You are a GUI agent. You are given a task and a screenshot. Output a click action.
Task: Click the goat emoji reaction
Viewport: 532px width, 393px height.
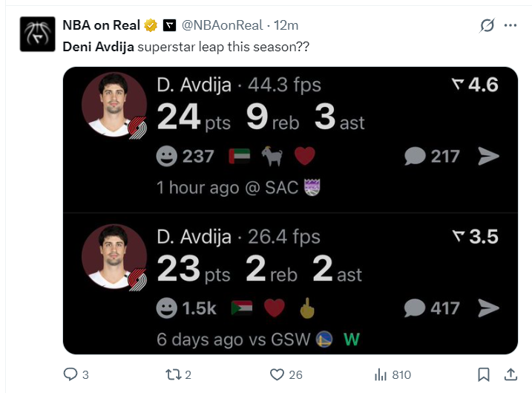pos(272,156)
